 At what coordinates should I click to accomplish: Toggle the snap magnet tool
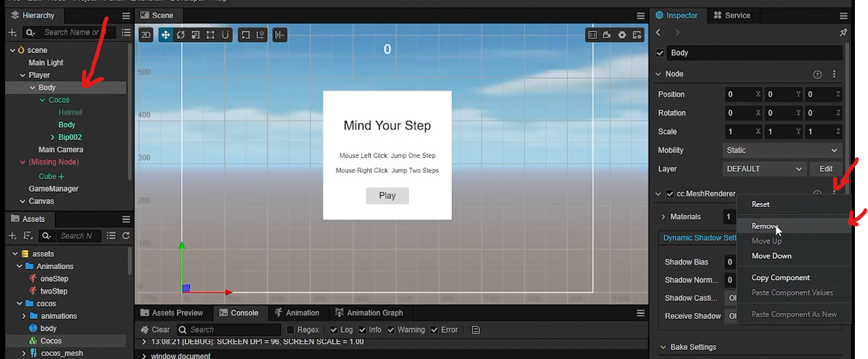[x=225, y=35]
